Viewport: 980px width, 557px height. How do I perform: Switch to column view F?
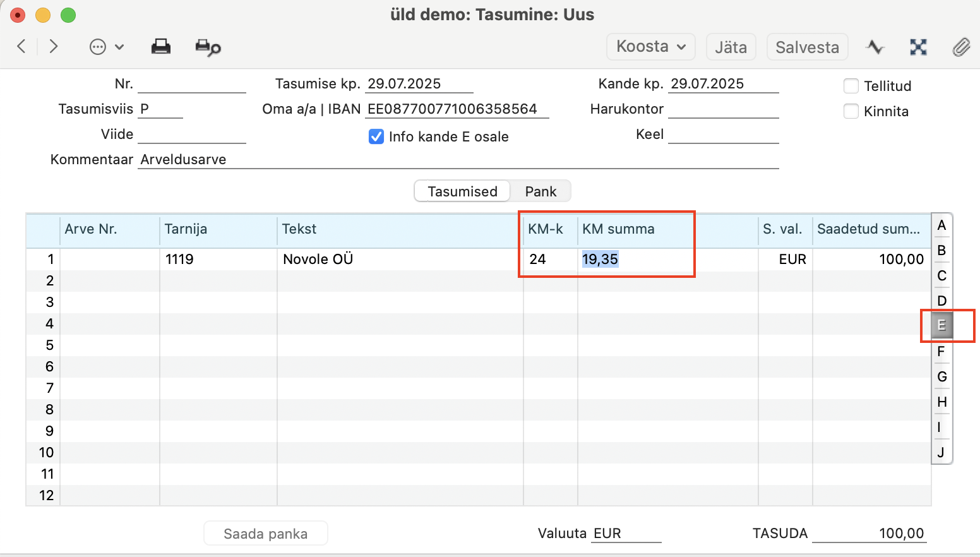point(941,351)
